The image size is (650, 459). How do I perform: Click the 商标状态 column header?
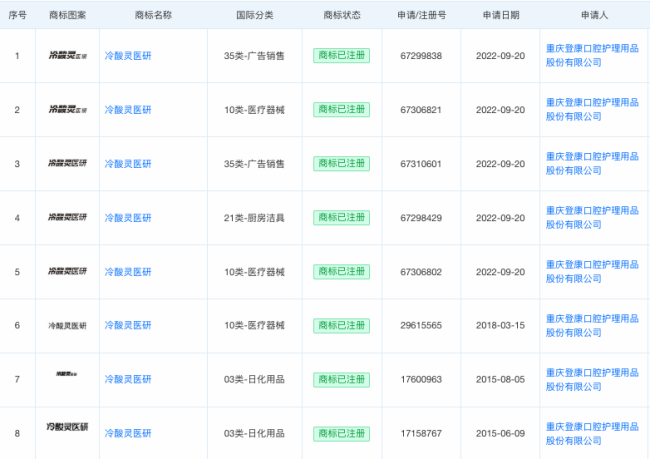coord(342,15)
